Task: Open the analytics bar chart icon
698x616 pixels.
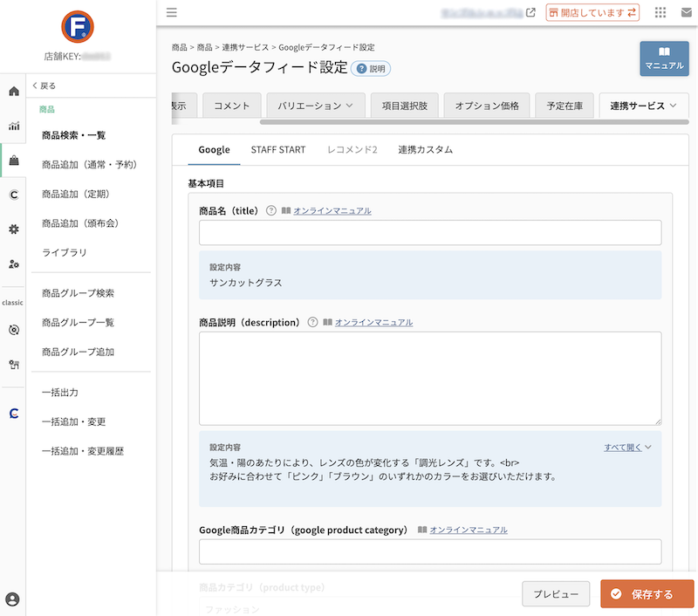Action: 14,126
